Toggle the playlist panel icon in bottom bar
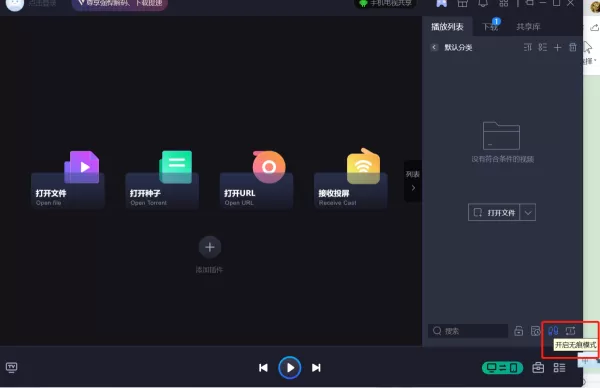The width and height of the screenshot is (600, 388). (559, 368)
